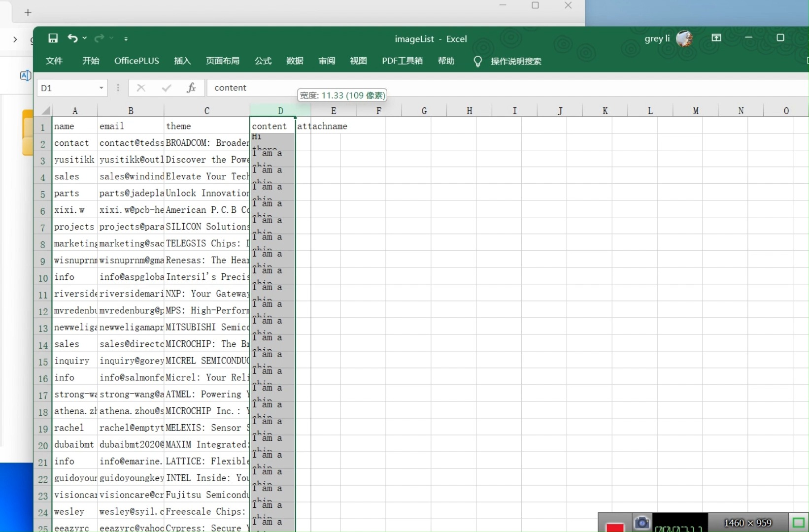Viewport: 809px width, 532px height.
Task: Click cell containing 'attachname'
Action: pos(322,126)
